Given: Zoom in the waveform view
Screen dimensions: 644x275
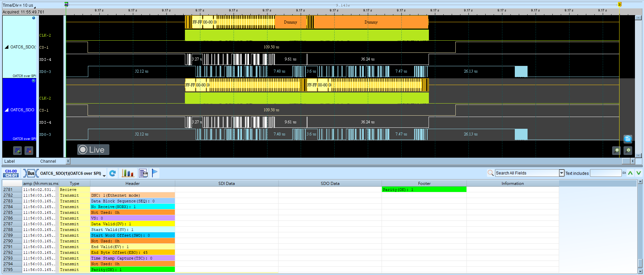Looking at the screenshot, I should pyautogui.click(x=628, y=151).
